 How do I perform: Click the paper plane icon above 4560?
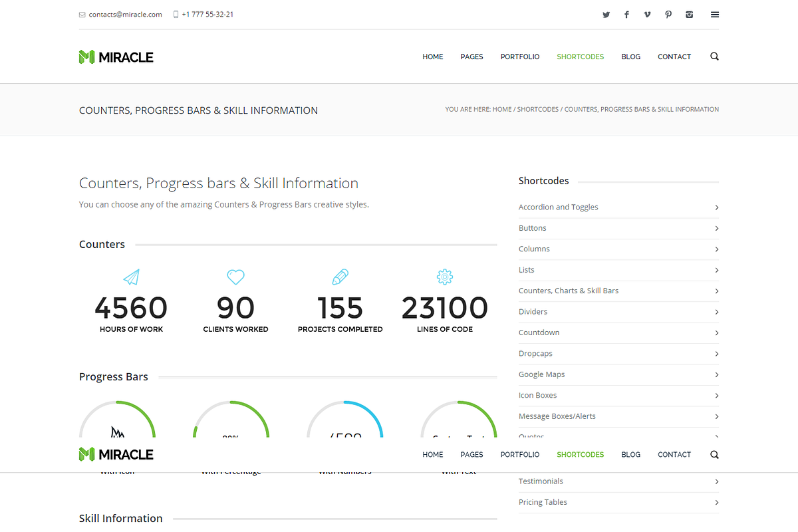click(132, 277)
